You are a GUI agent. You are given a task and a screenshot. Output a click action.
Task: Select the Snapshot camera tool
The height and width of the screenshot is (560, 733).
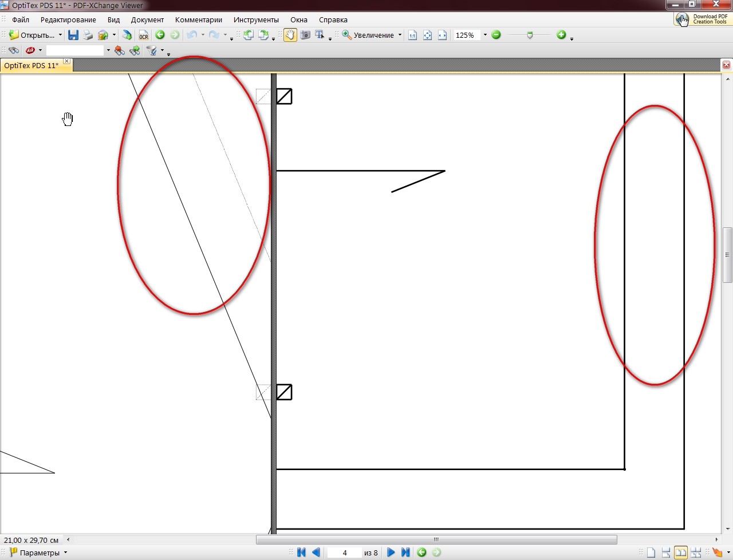coord(305,35)
